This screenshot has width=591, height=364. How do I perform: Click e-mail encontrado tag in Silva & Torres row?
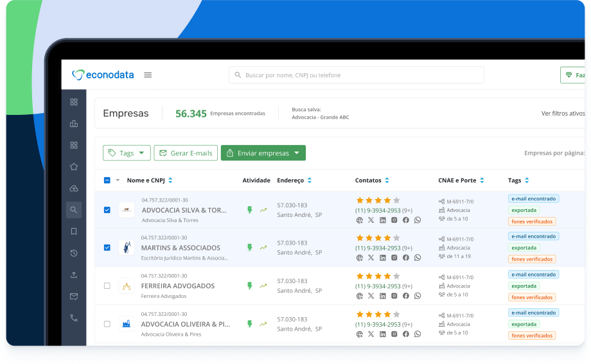tap(533, 198)
